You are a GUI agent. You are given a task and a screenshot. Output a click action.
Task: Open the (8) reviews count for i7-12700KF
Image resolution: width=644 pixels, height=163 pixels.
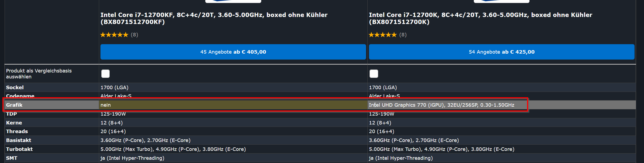(135, 35)
